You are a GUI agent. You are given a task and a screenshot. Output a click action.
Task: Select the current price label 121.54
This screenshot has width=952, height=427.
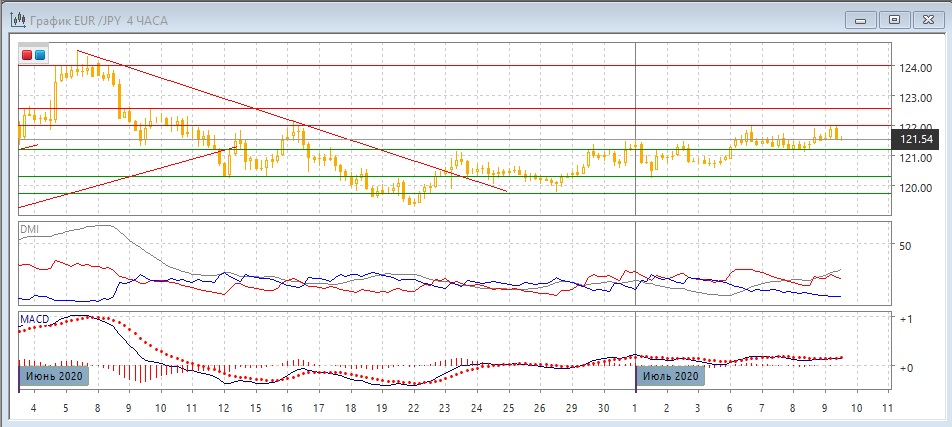(916, 140)
